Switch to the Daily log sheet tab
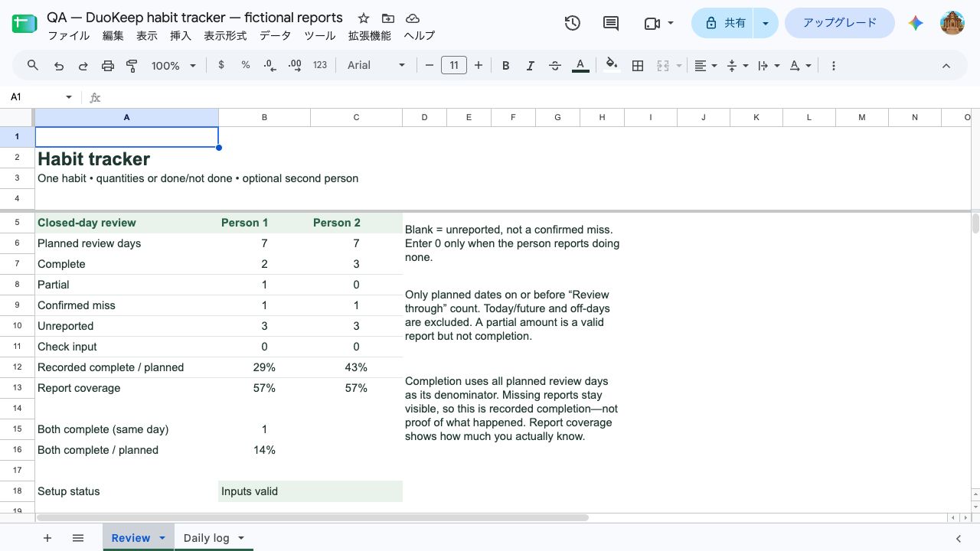The width and height of the screenshot is (980, 551). pyautogui.click(x=206, y=538)
